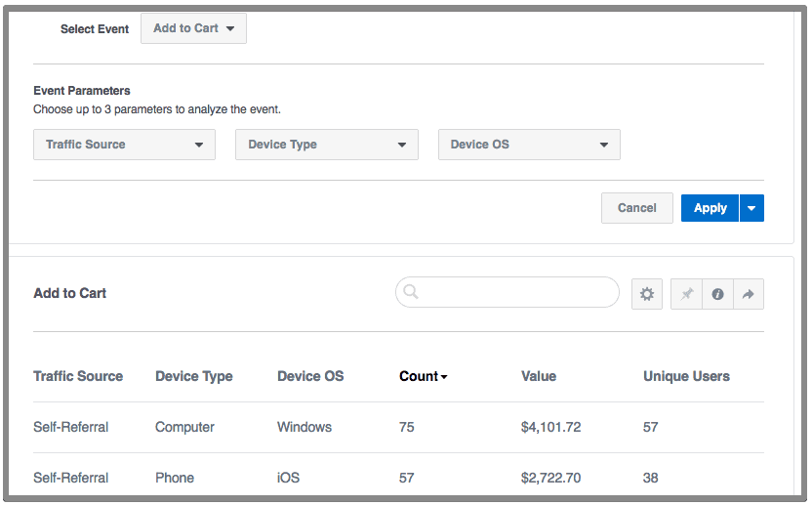Sort by Device OS column header
Image resolution: width=812 pixels, height=505 pixels.
[310, 376]
